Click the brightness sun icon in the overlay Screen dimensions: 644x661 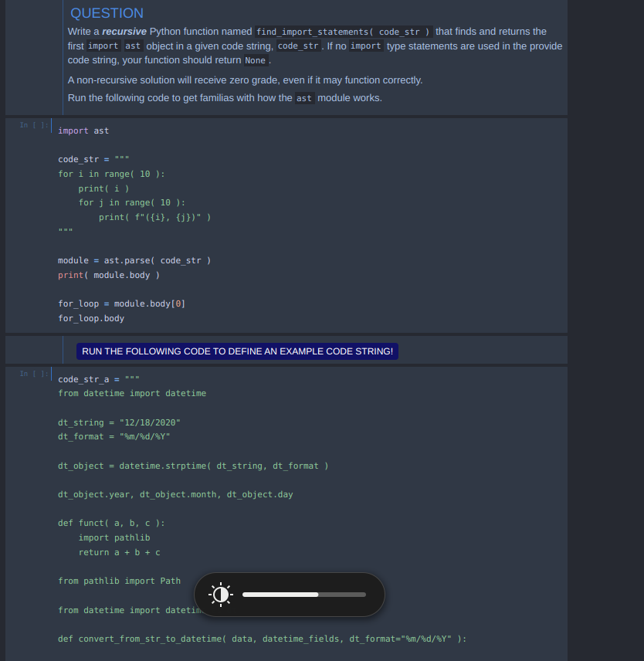click(221, 595)
